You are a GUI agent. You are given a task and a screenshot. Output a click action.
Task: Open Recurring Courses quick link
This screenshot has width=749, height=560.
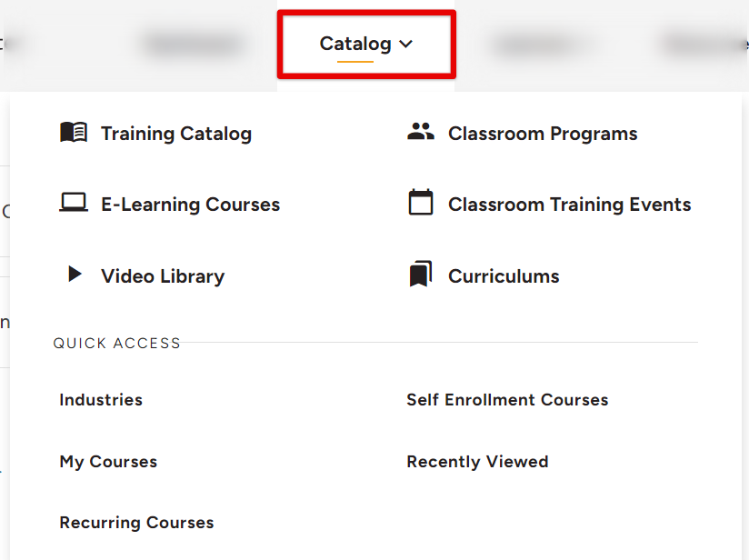136,523
